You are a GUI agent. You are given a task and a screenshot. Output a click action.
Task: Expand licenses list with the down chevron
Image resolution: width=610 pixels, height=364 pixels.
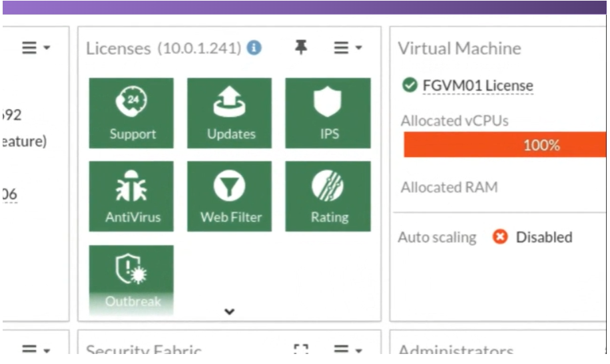230,311
